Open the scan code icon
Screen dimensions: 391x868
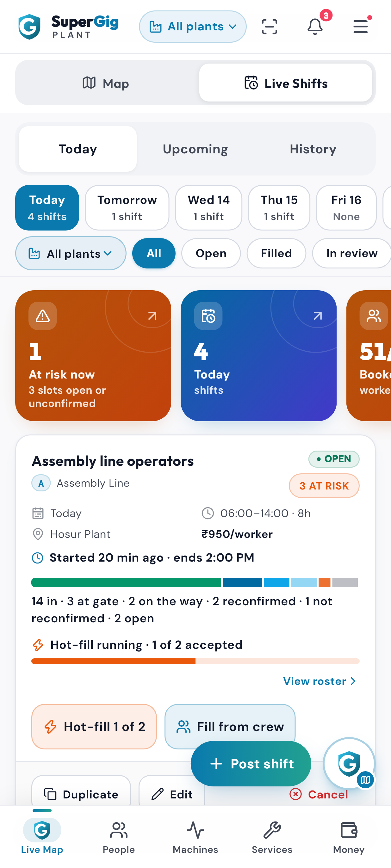[269, 27]
